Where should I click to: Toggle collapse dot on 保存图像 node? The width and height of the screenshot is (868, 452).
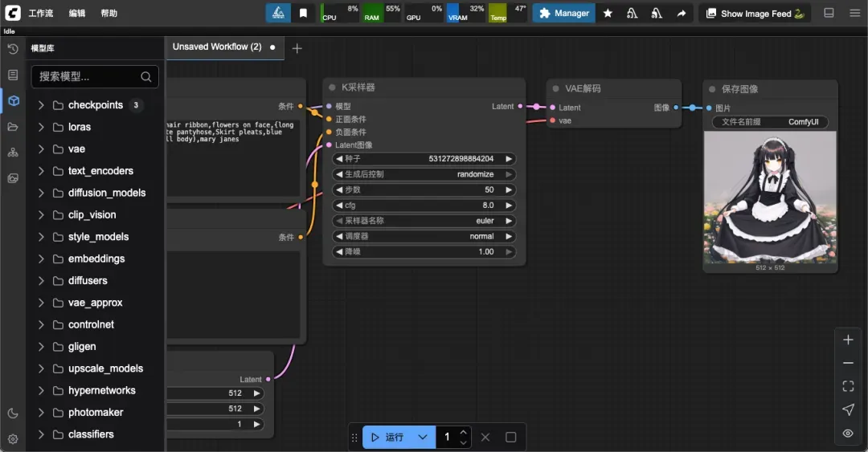712,89
